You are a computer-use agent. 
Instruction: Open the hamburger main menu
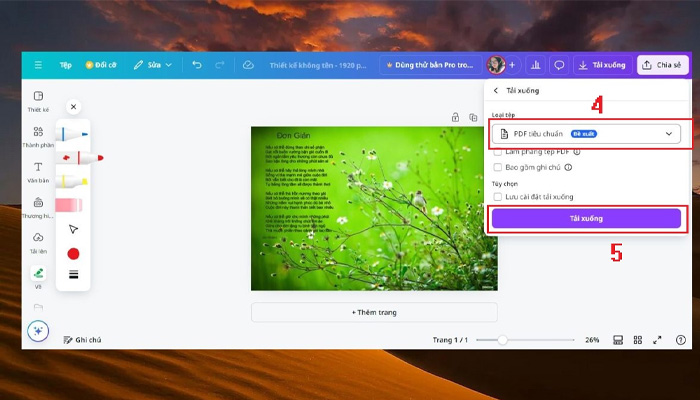38,65
